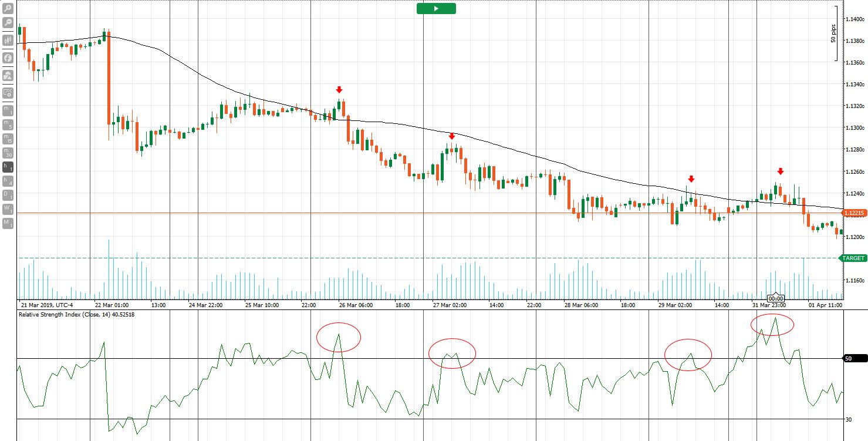Click the 1.12400 price axis value
The image size is (868, 441).
pyautogui.click(x=855, y=194)
